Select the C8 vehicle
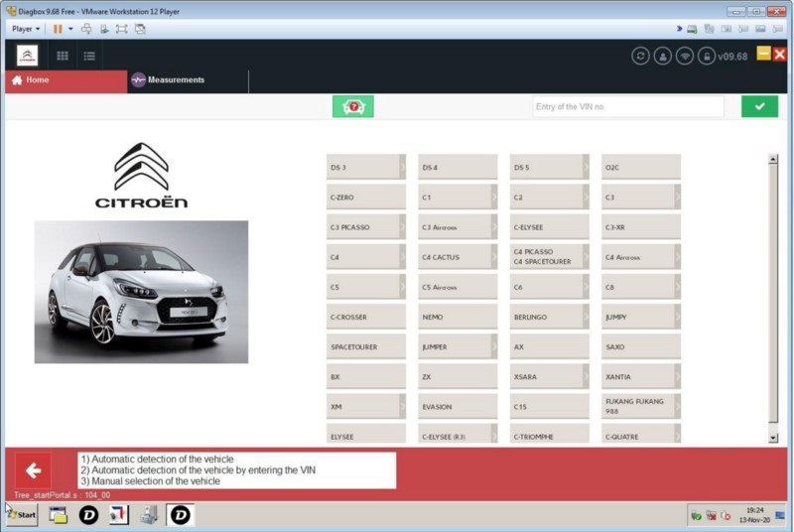794x532 pixels. [x=640, y=287]
